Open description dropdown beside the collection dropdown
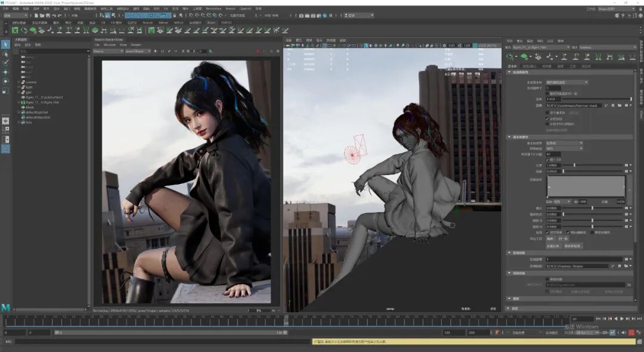Screen dimensions: 644x352 coord(608,48)
